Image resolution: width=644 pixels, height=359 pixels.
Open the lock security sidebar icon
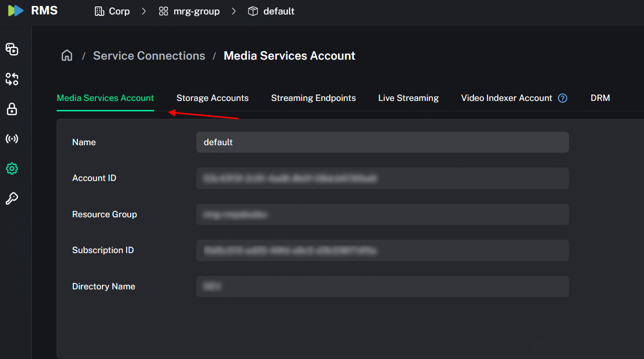(12, 109)
